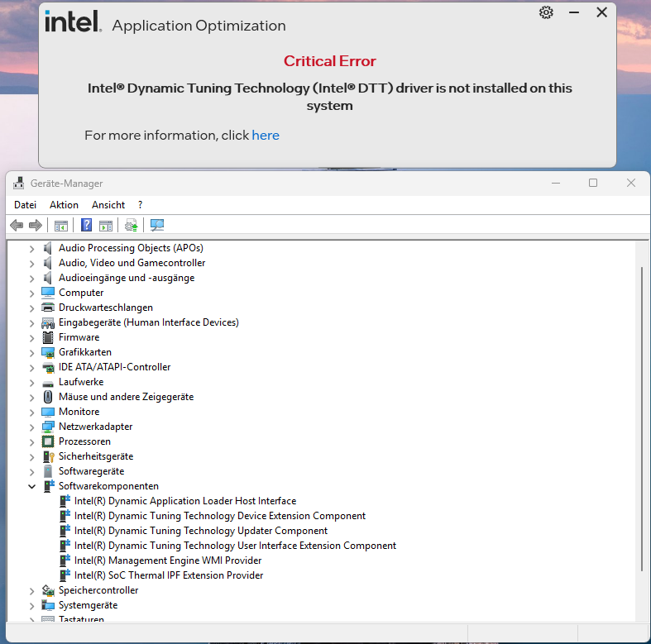Expand Audioeingänge und -ausgänge node
This screenshot has height=644, width=651.
tap(32, 279)
